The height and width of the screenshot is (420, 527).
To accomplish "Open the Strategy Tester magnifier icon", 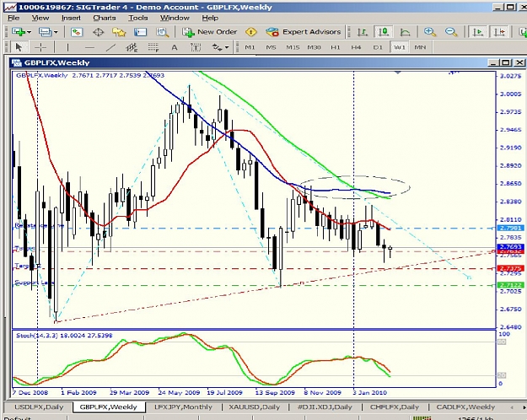I will click(x=163, y=32).
